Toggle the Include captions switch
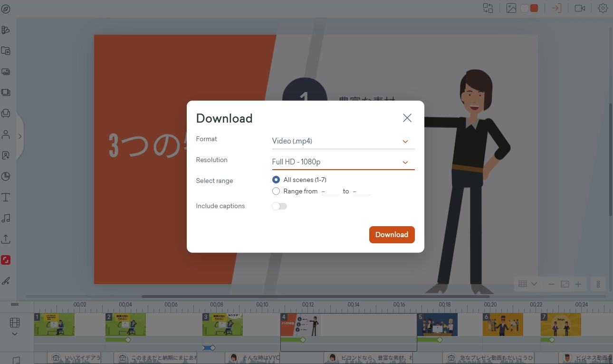The height and width of the screenshot is (364, 613). (x=279, y=206)
